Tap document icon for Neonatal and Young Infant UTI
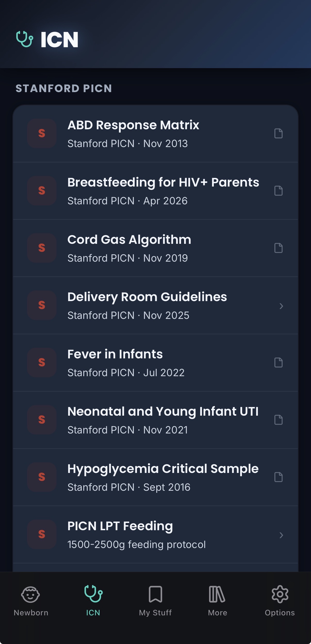311x644 pixels. (x=279, y=420)
